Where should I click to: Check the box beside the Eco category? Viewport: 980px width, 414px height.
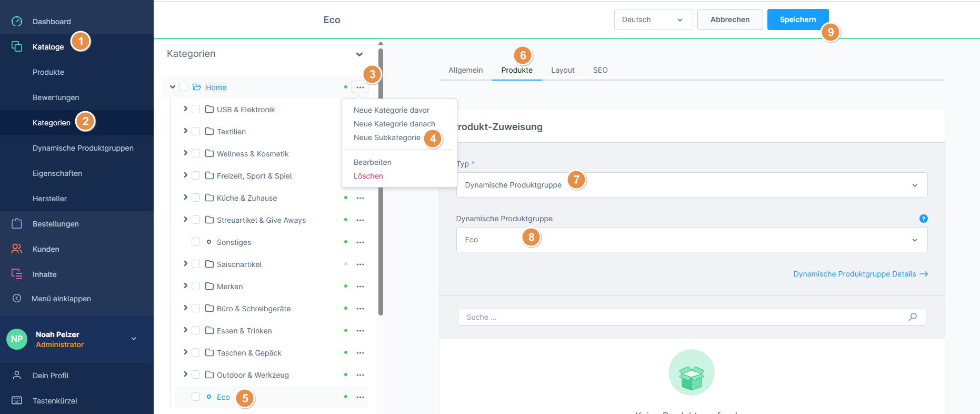tap(196, 397)
